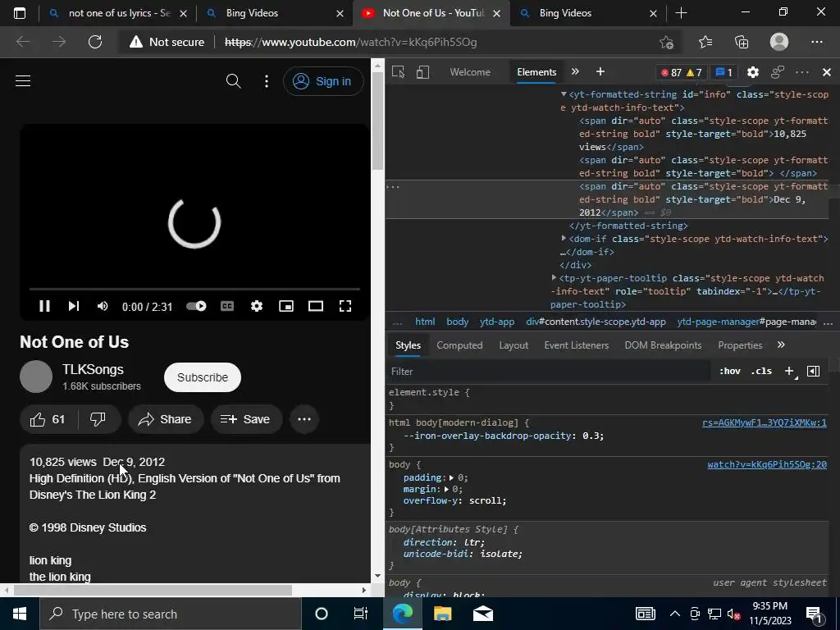The height and width of the screenshot is (630, 840).
Task: Collapse yt-formatted-string info node
Action: point(564,94)
